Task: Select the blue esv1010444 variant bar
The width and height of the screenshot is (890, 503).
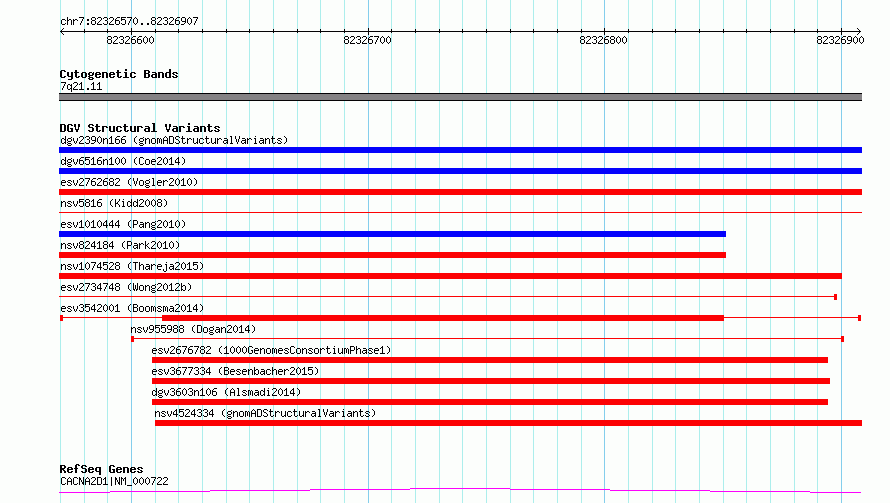Action: [392, 234]
